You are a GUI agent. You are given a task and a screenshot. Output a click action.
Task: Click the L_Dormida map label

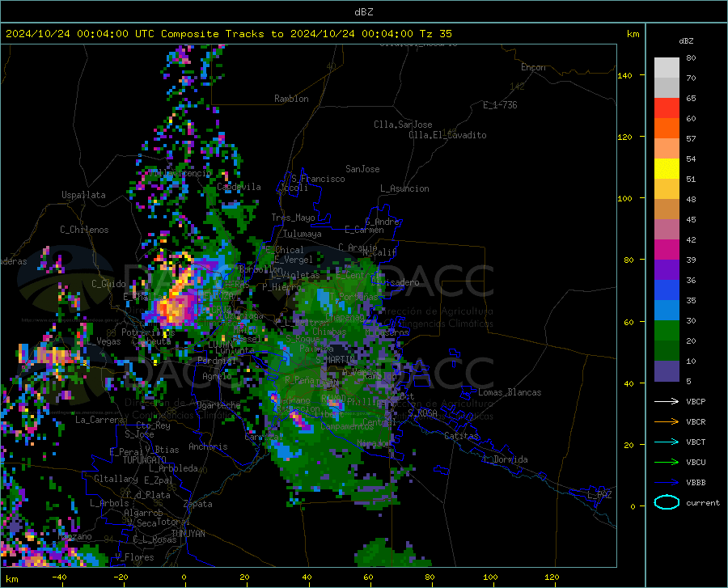pyautogui.click(x=505, y=459)
